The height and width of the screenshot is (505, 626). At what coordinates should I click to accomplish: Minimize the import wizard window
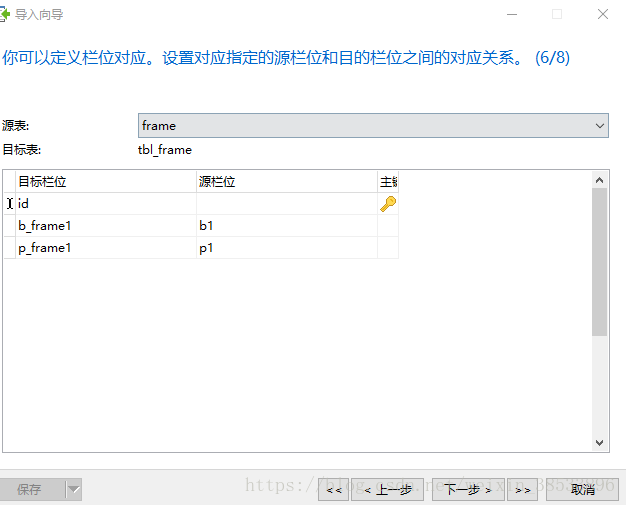click(512, 14)
